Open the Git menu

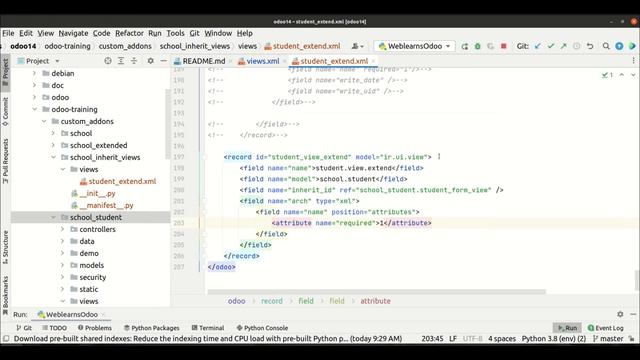click(x=194, y=33)
